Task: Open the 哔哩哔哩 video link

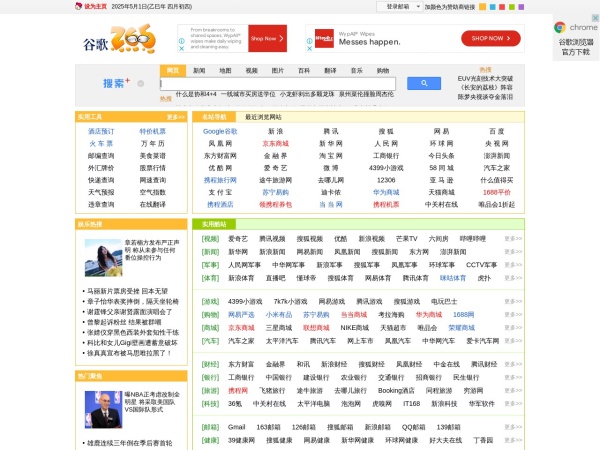Action: [x=473, y=239]
